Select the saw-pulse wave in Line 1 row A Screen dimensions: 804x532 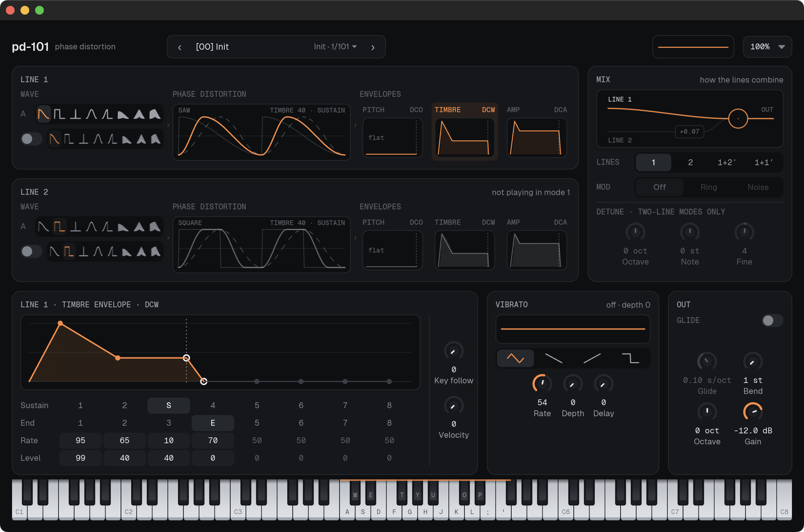[107, 114]
